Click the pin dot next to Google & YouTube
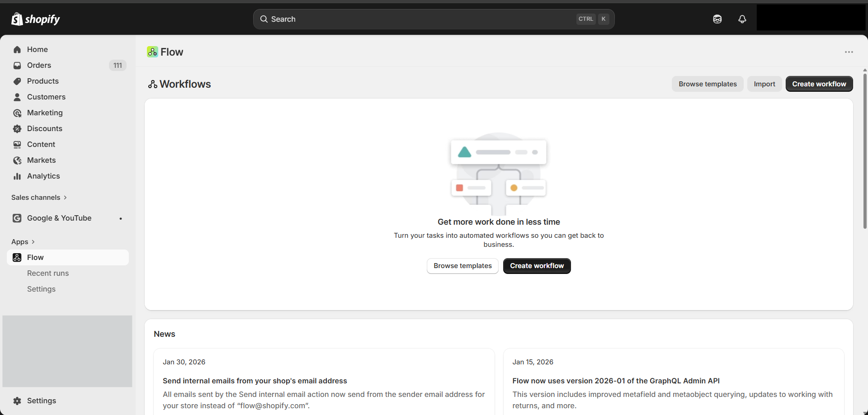868x415 pixels. (x=121, y=219)
